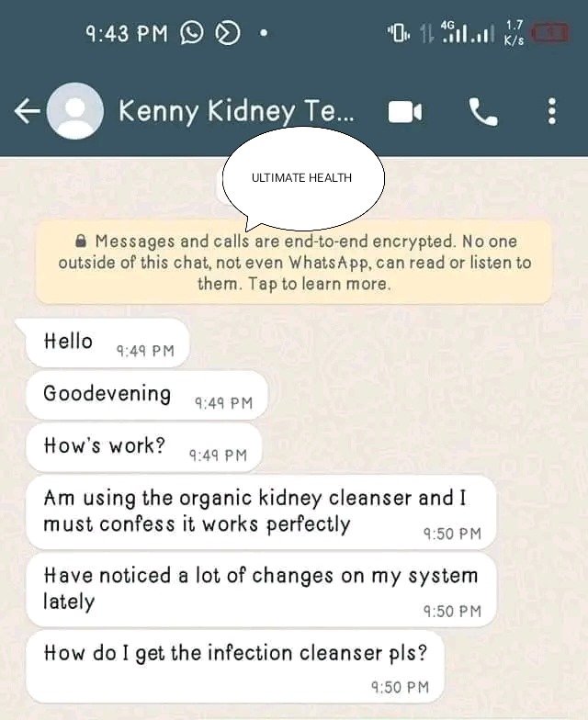Start a voice call with Kenny
Viewport: 588px width, 720px height.
pyautogui.click(x=483, y=112)
